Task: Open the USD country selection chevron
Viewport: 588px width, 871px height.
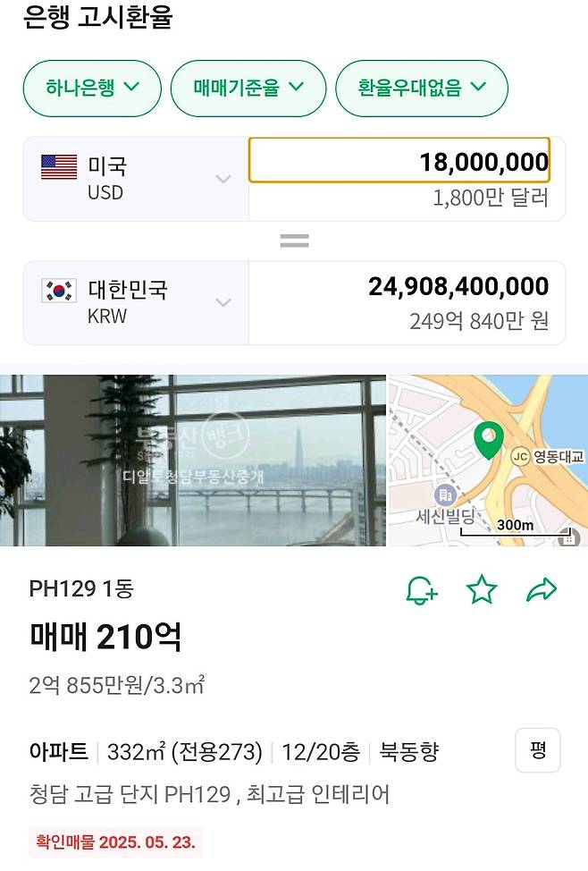Action: click(x=223, y=179)
